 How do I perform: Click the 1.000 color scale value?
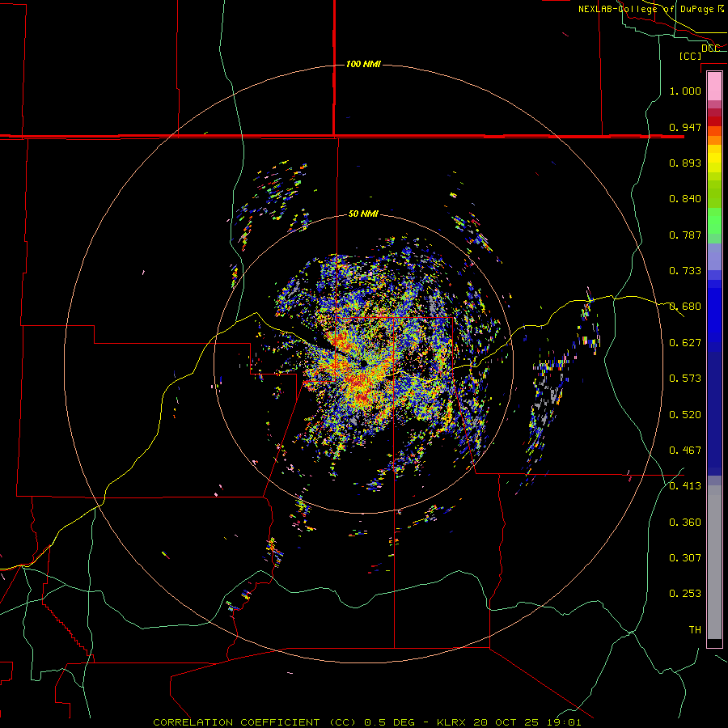[685, 91]
